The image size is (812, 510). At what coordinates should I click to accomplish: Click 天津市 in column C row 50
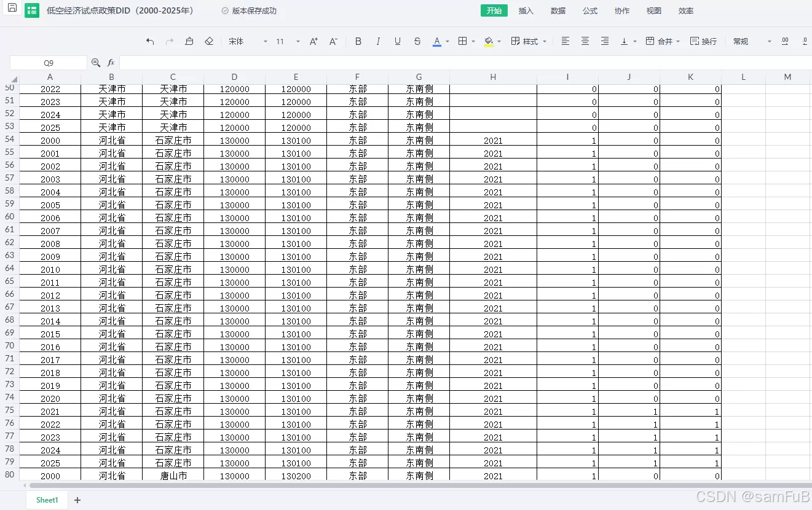[x=173, y=88]
